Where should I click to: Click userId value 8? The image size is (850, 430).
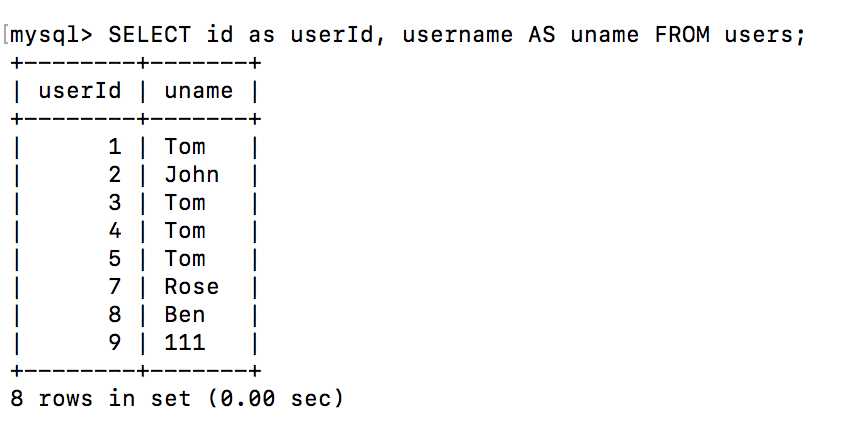[x=115, y=314]
